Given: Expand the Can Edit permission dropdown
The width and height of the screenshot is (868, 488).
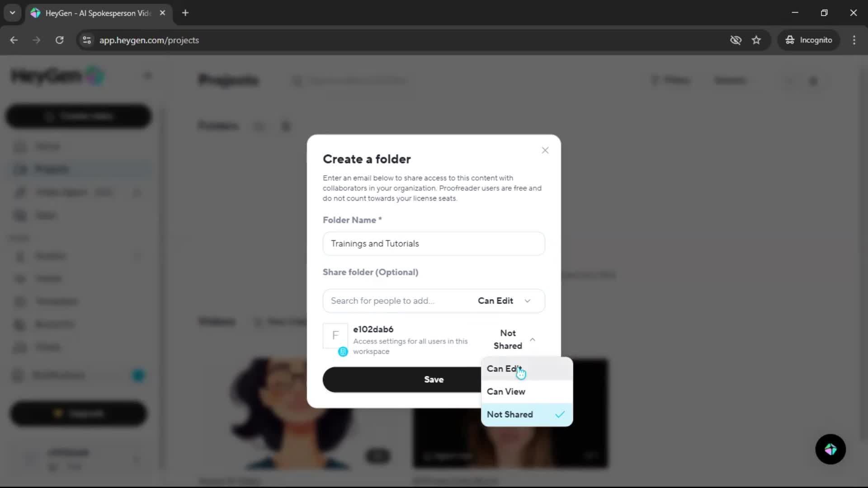Looking at the screenshot, I should click(504, 301).
